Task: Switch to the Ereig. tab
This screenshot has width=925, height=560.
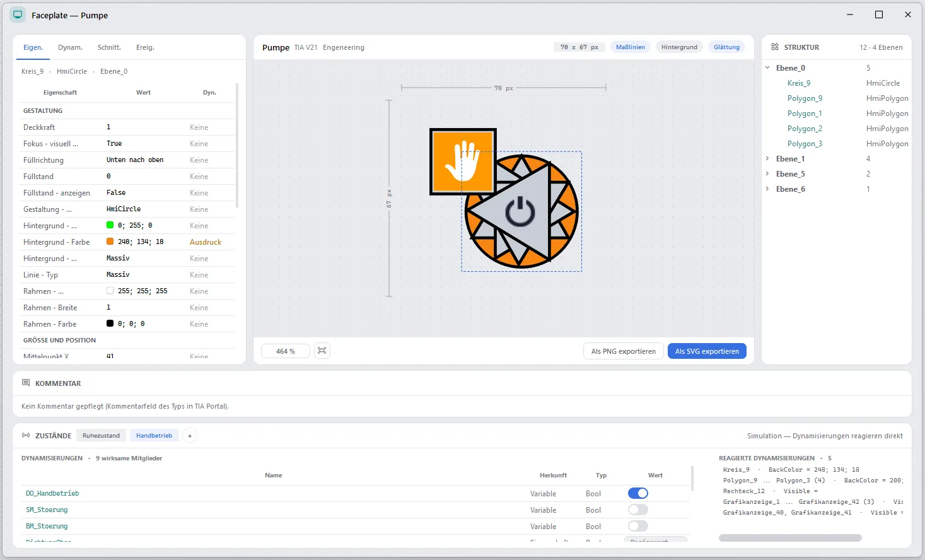Action: point(145,47)
